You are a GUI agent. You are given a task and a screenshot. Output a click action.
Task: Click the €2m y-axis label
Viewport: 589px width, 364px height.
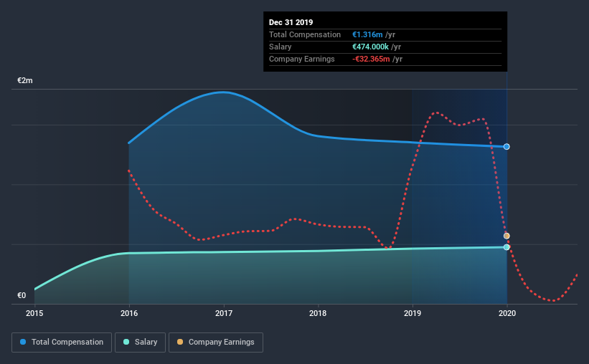25,80
